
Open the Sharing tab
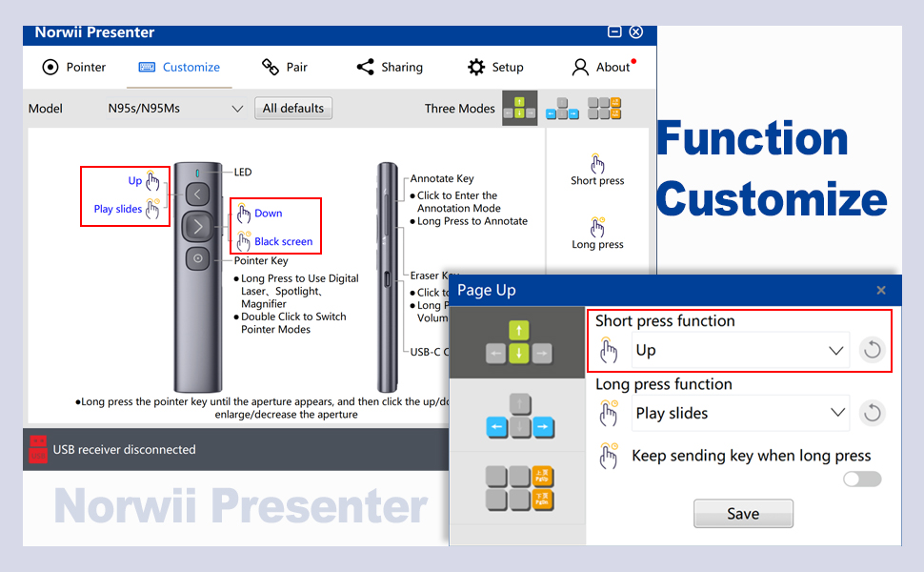tap(390, 68)
